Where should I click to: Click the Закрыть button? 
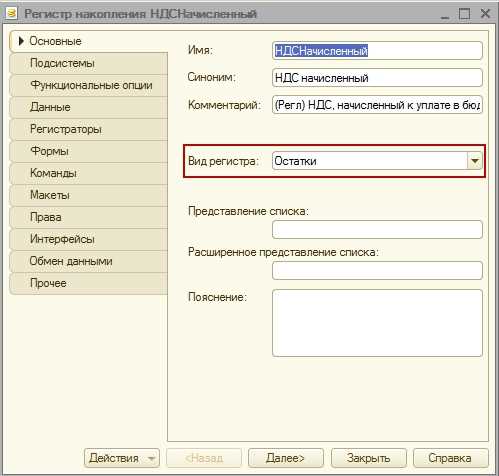click(368, 458)
